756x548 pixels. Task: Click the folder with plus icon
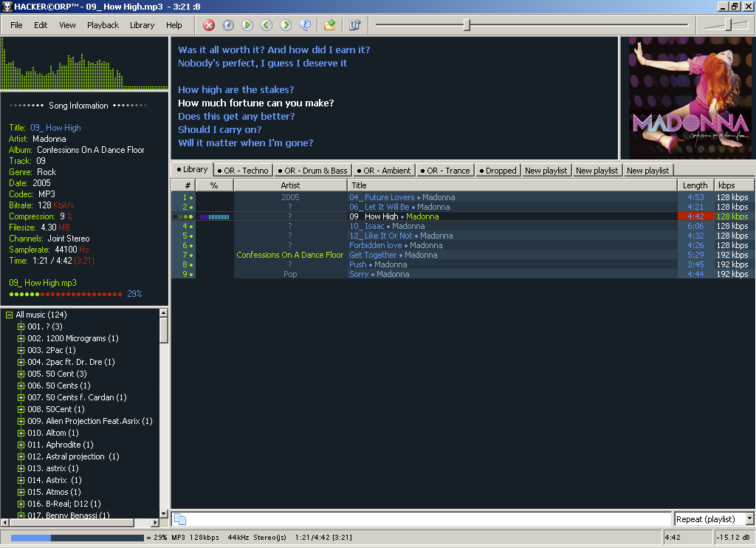[330, 25]
